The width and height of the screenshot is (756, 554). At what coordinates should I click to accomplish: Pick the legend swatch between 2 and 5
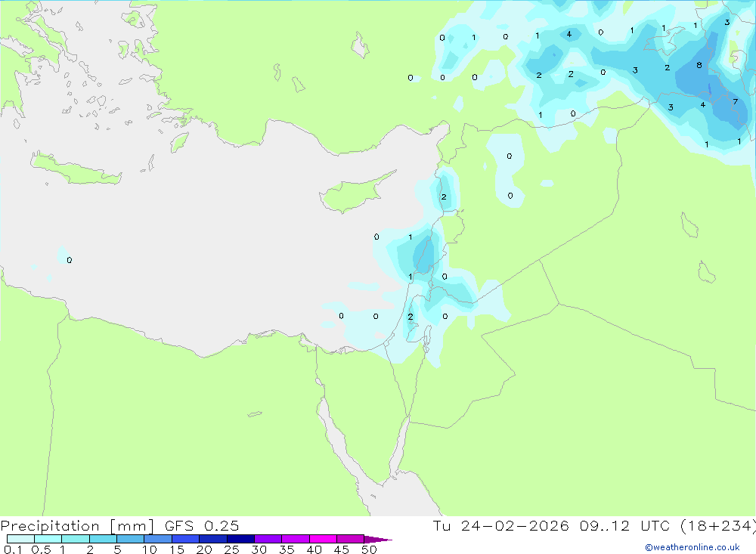(103, 539)
